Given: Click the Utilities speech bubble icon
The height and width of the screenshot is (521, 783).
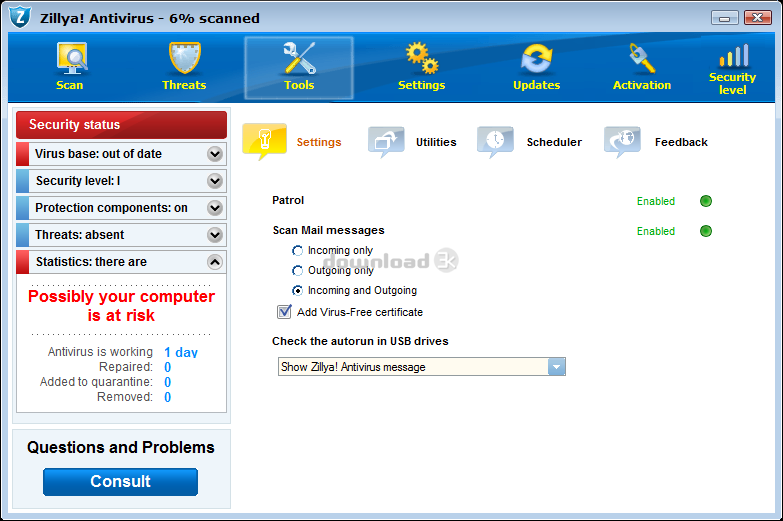Looking at the screenshot, I should click(x=386, y=142).
